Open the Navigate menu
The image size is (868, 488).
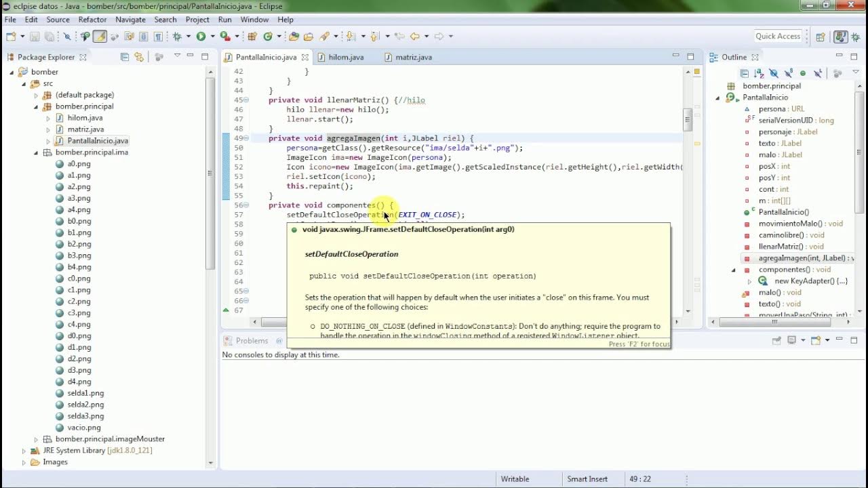[130, 20]
